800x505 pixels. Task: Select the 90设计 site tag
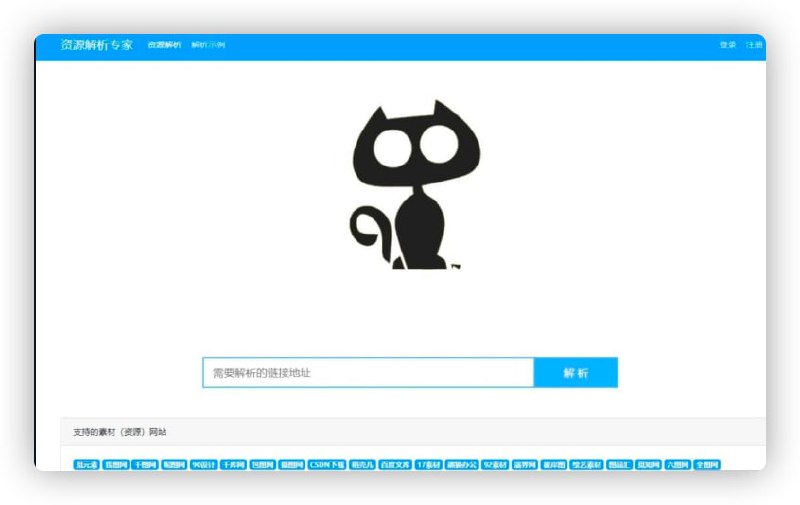click(204, 465)
